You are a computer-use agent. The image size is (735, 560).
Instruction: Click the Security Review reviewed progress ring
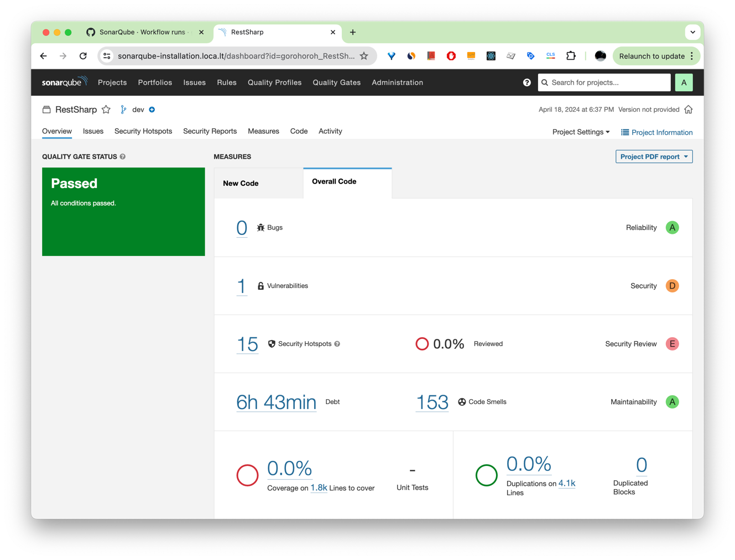point(422,343)
